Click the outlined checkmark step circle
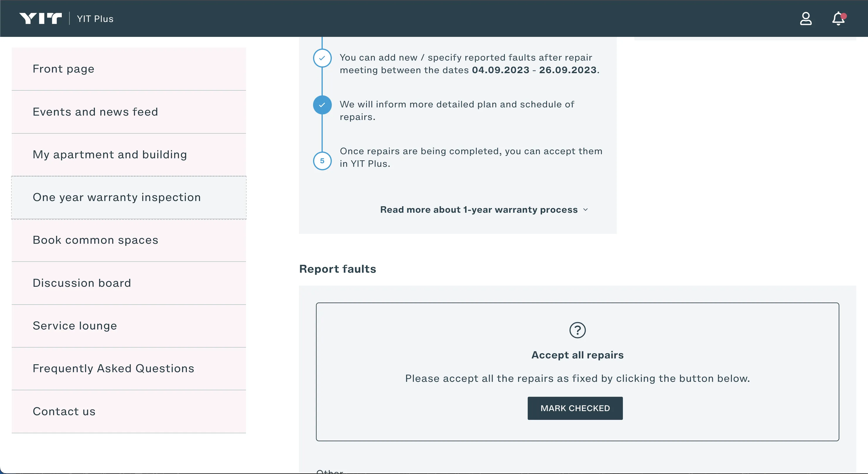Image resolution: width=868 pixels, height=474 pixels. tap(322, 58)
